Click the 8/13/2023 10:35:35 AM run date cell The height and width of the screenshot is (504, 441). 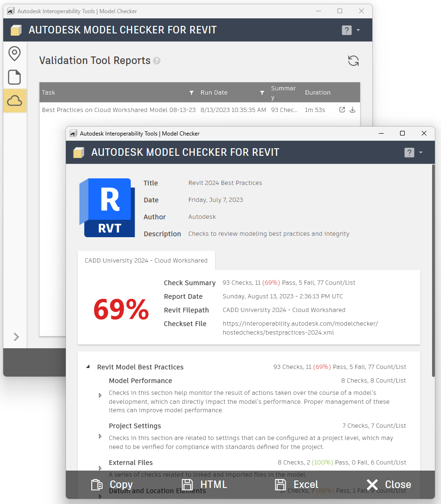233,110
